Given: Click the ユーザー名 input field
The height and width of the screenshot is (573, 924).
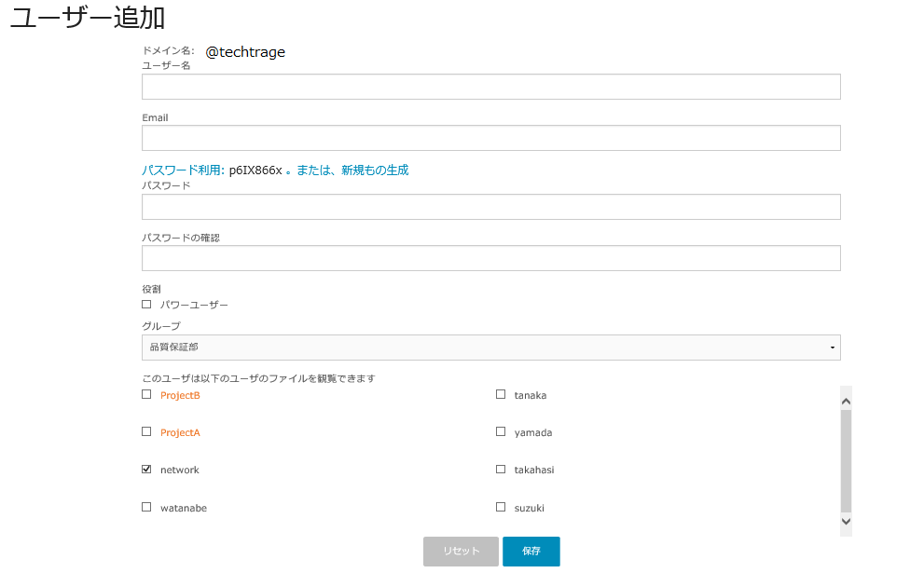Looking at the screenshot, I should click(x=490, y=87).
